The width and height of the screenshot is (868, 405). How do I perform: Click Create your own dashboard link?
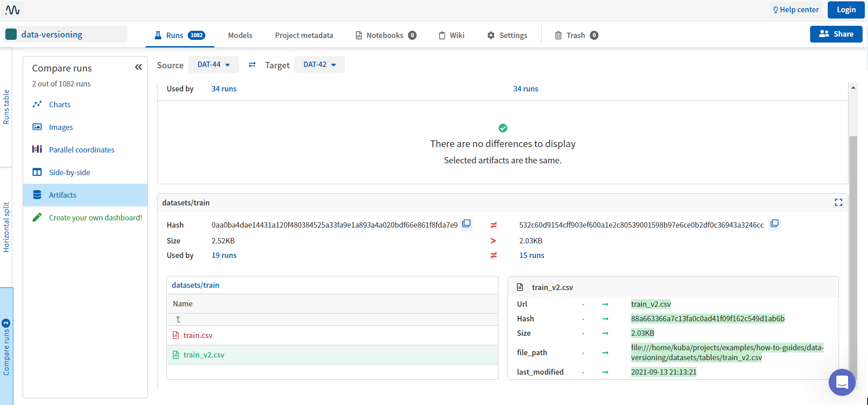(x=95, y=218)
